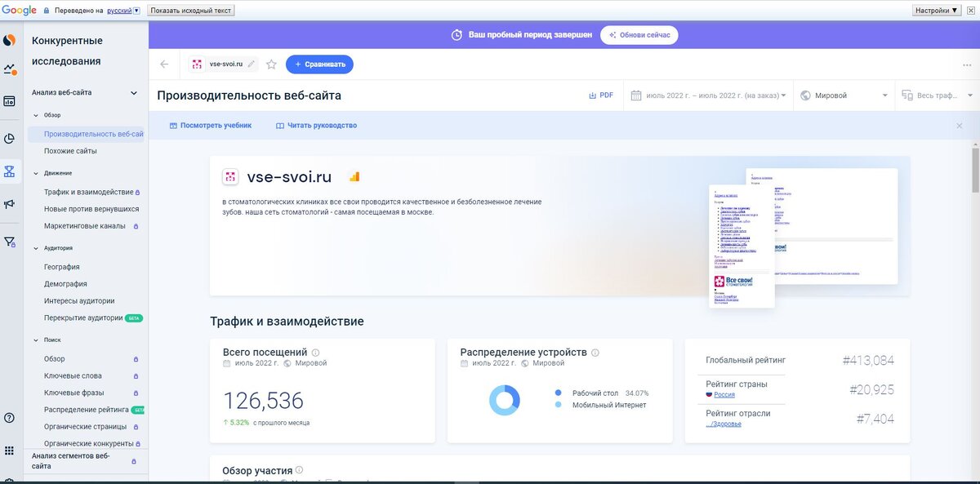This screenshot has width=980, height=484.
Task: Click Обнови сейчас upgrade button
Action: [x=639, y=35]
